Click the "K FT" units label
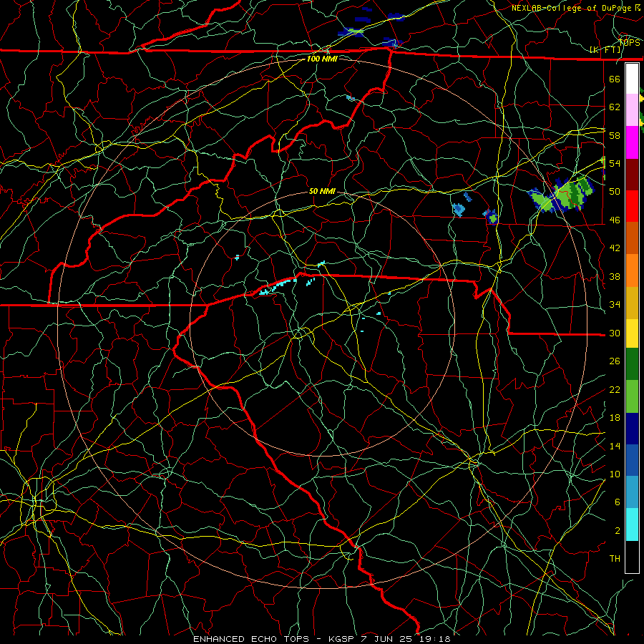This screenshot has width=644, height=644. (x=605, y=50)
